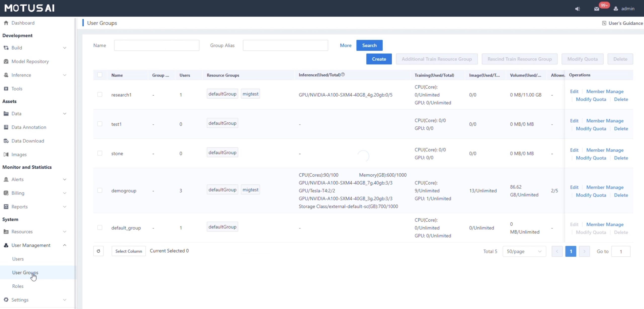This screenshot has height=309, width=644.
Task: Open the Roles submenu item
Action: 18,286
